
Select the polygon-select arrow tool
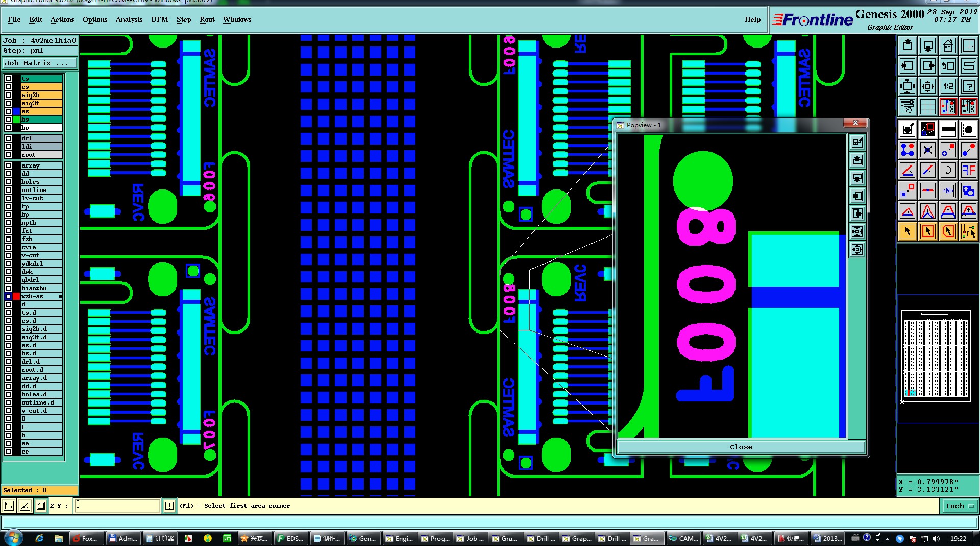[x=948, y=231]
